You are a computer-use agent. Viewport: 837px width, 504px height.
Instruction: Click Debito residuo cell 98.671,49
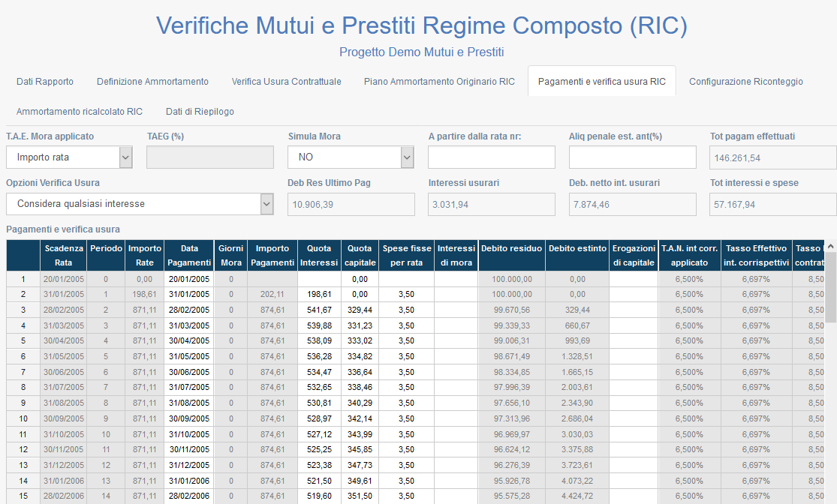(x=511, y=356)
